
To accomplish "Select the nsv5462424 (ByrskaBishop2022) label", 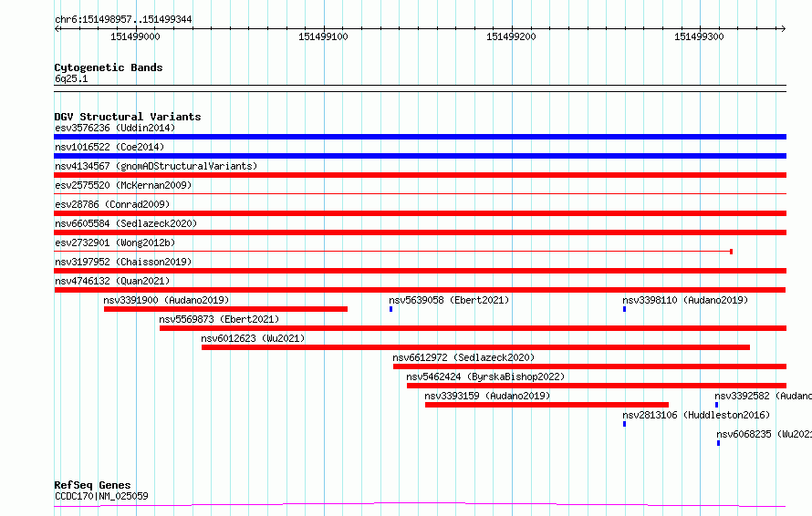I will click(485, 377).
